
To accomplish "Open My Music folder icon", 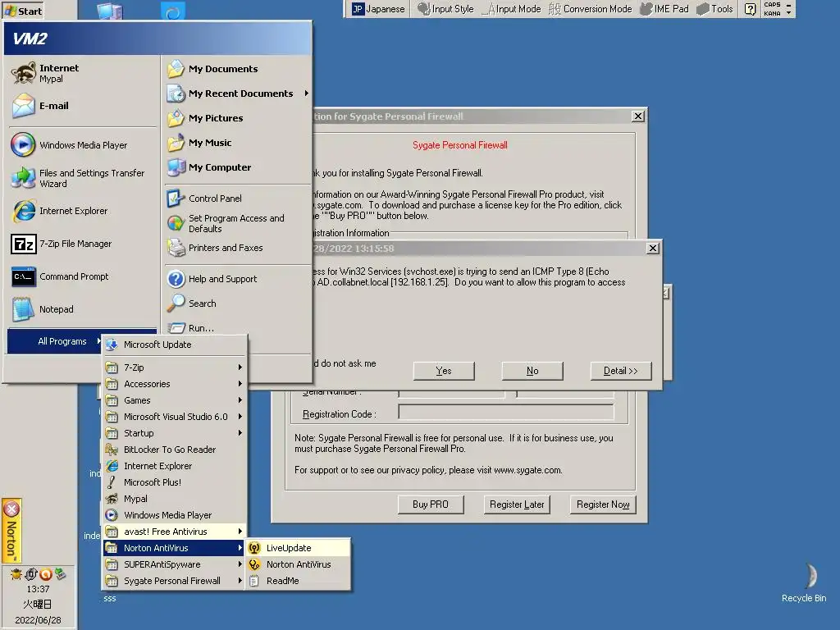I will (176, 143).
